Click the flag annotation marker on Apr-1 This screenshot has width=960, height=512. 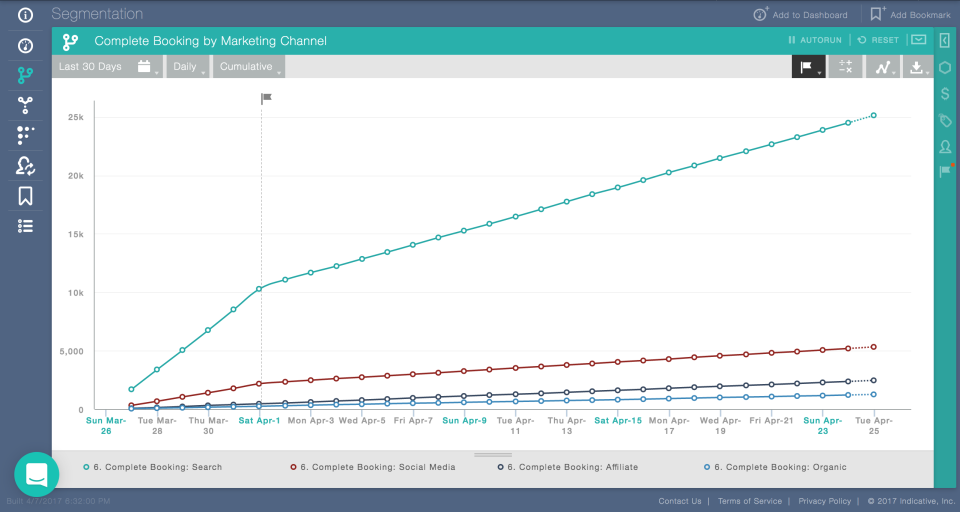coord(266,98)
